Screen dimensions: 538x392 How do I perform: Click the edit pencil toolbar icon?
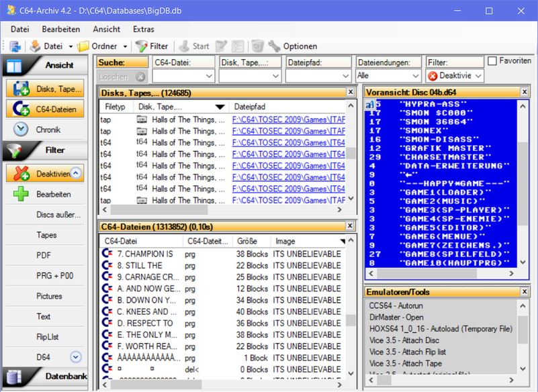pyautogui.click(x=221, y=46)
